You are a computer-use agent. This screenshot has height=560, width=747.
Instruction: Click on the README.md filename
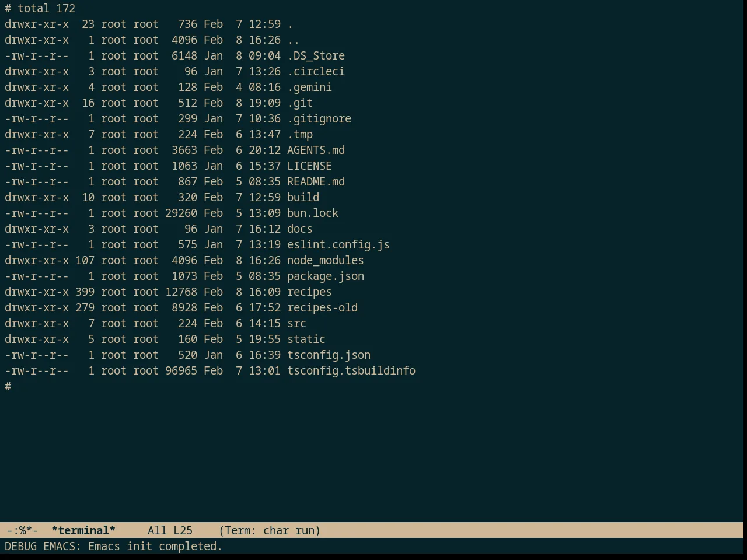click(x=316, y=181)
